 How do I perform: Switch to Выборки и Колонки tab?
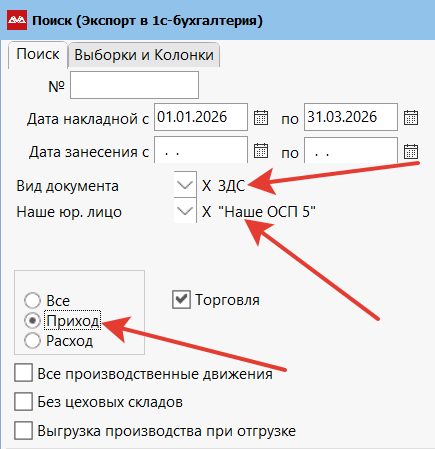coord(144,55)
